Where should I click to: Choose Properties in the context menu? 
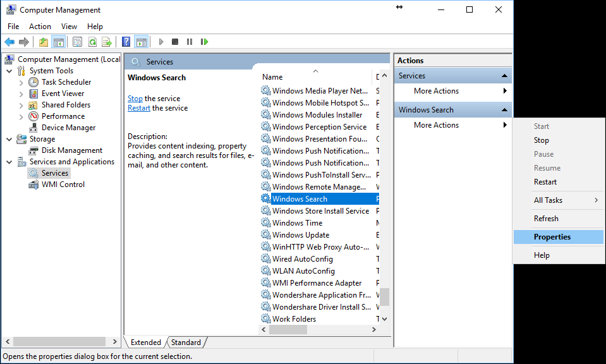(559, 237)
